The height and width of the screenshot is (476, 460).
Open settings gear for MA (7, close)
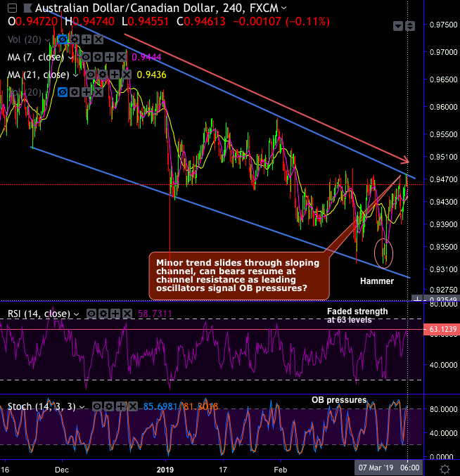[98, 57]
